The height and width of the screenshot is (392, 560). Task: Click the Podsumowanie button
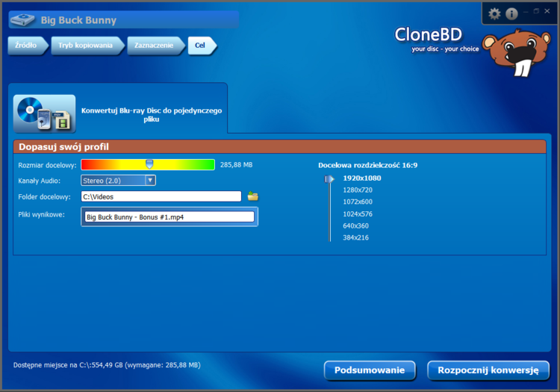370,370
